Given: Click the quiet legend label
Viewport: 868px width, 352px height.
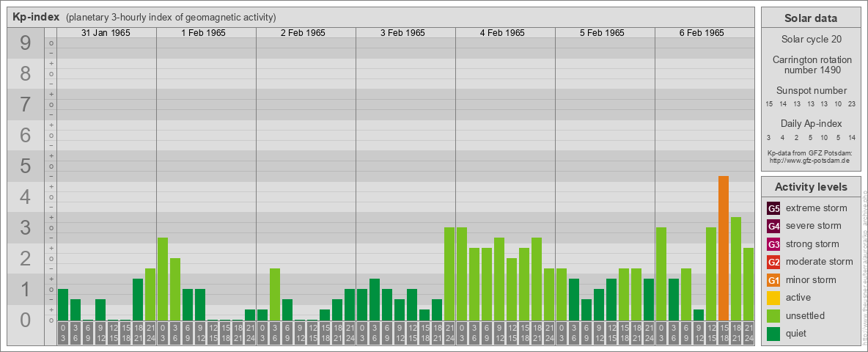Looking at the screenshot, I should pos(797,334).
